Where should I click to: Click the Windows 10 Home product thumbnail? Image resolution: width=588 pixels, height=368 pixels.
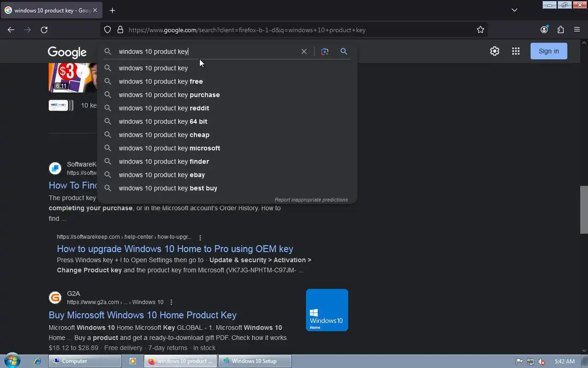327,310
